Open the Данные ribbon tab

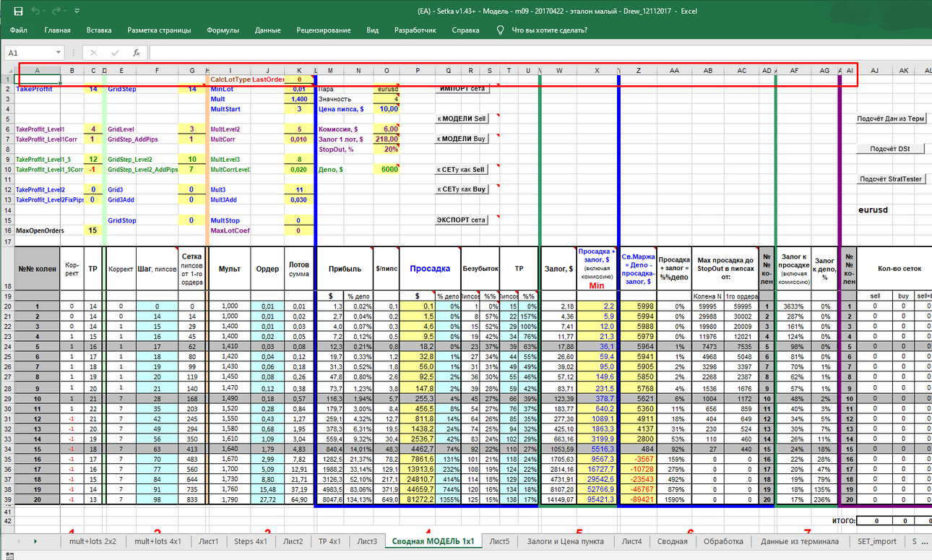(x=267, y=30)
